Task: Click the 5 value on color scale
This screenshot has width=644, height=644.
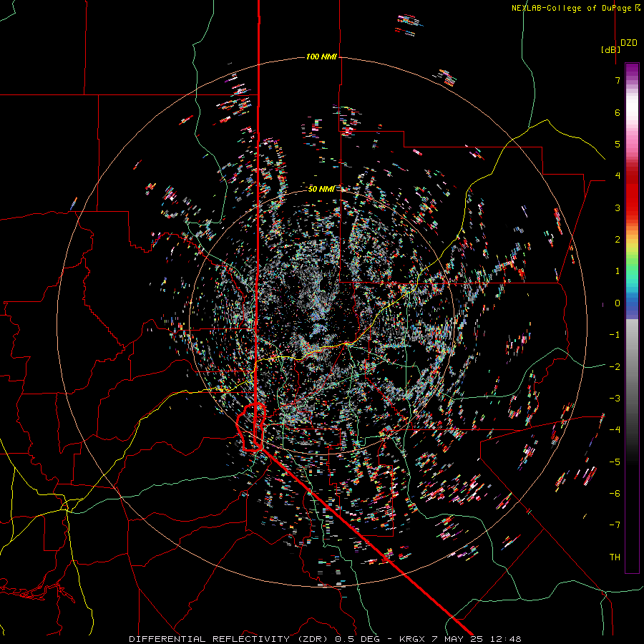Action: pyautogui.click(x=618, y=144)
